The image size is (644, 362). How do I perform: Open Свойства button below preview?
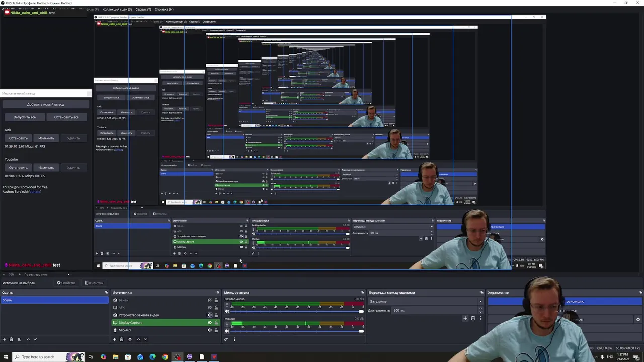pyautogui.click(x=66, y=283)
